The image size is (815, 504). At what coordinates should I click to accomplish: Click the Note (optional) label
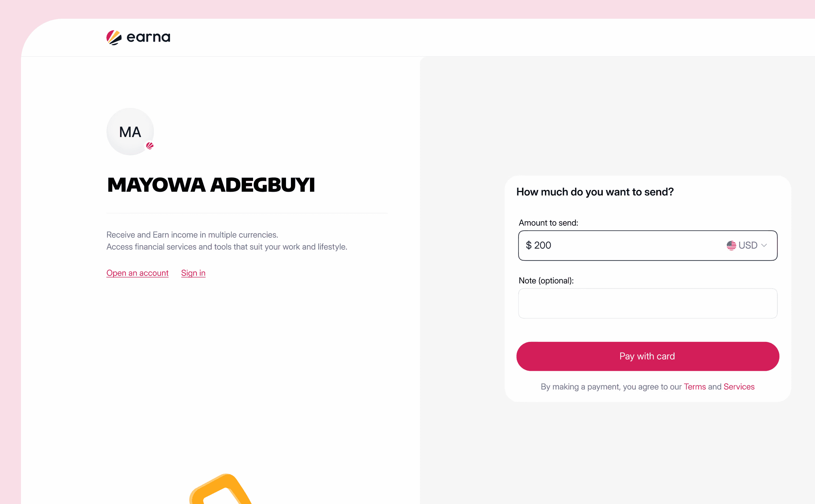546,280
